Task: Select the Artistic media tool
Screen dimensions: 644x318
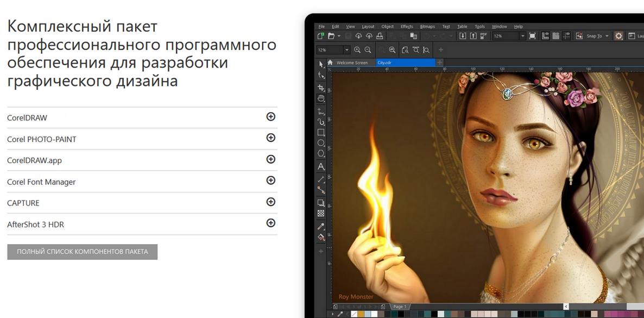Action: pos(321,122)
